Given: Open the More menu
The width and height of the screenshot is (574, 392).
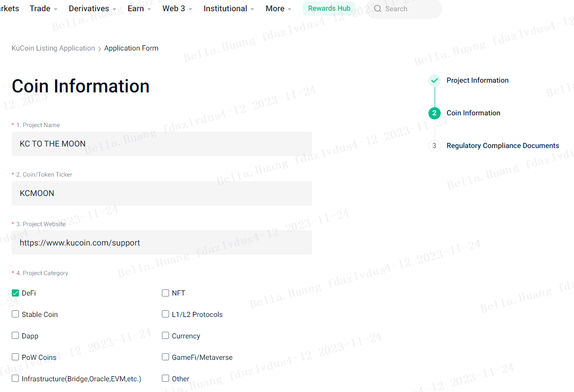Looking at the screenshot, I should pos(275,8).
